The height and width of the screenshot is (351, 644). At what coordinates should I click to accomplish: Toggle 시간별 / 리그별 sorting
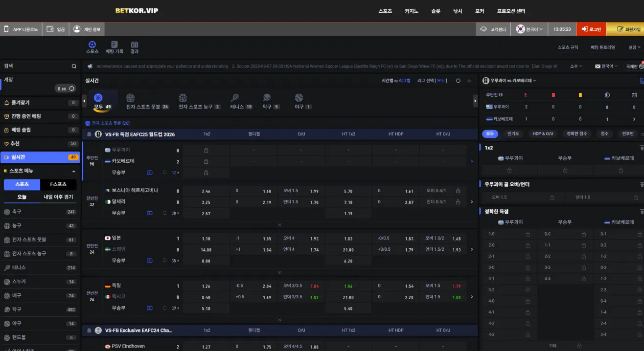coord(396,81)
